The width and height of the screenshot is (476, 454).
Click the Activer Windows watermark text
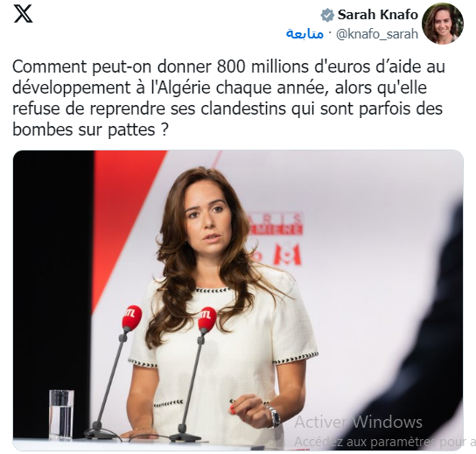(x=358, y=423)
